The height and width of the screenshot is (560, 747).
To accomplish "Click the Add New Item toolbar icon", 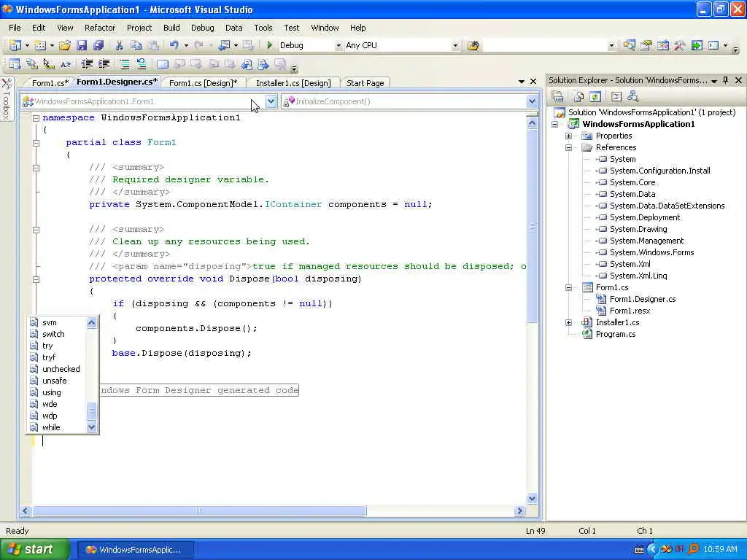I will coord(41,45).
